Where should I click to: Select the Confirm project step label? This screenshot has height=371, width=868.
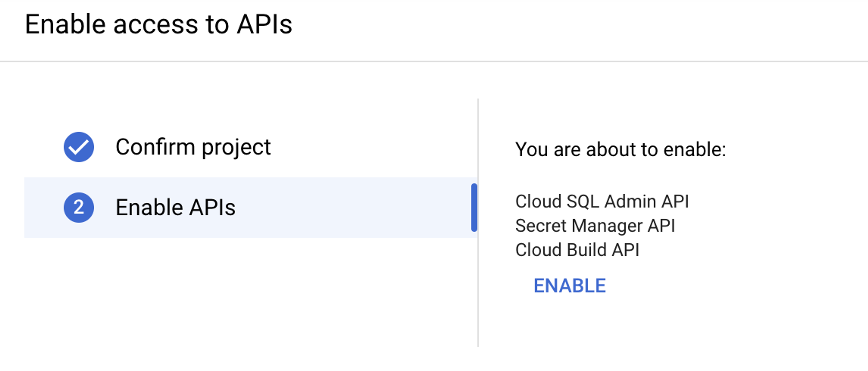click(x=193, y=147)
